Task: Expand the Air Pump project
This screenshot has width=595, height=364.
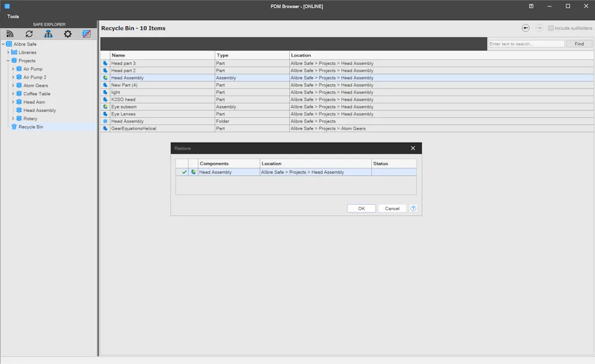Action: [13, 69]
